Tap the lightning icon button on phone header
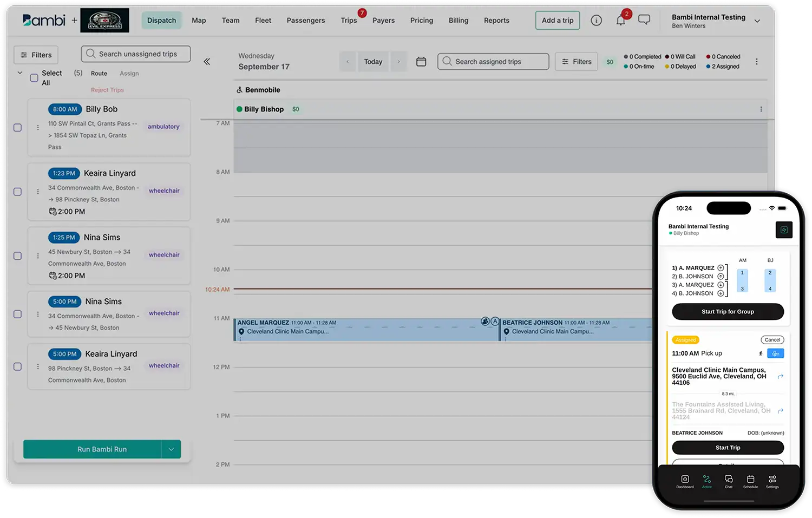 tap(784, 230)
